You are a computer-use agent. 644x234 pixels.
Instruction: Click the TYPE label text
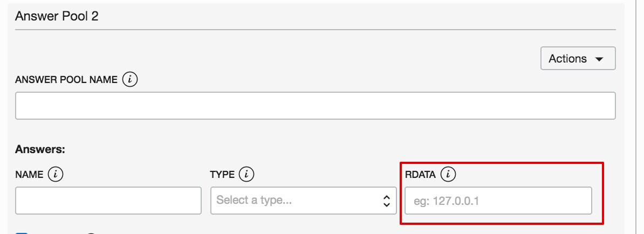222,175
